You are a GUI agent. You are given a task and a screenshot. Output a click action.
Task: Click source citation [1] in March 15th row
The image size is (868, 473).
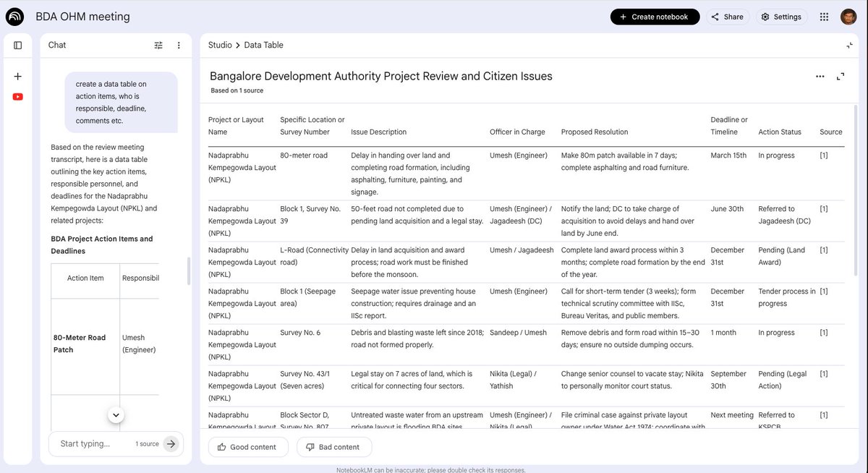tap(823, 155)
